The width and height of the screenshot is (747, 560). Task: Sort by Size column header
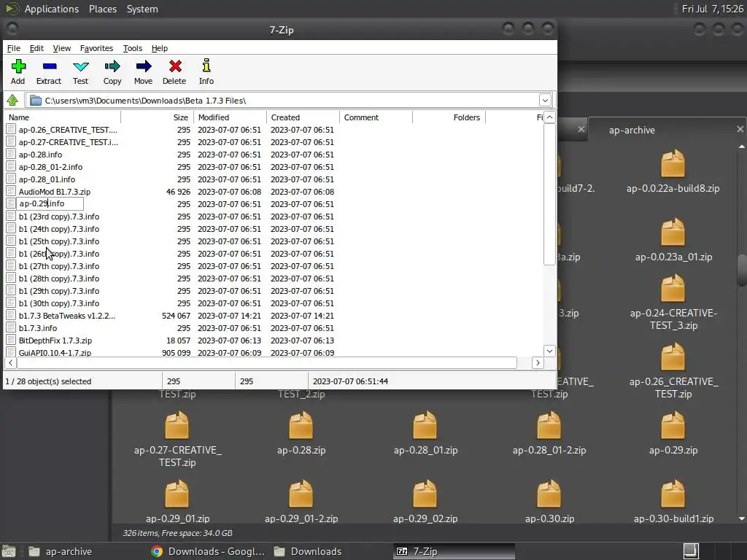click(x=158, y=117)
